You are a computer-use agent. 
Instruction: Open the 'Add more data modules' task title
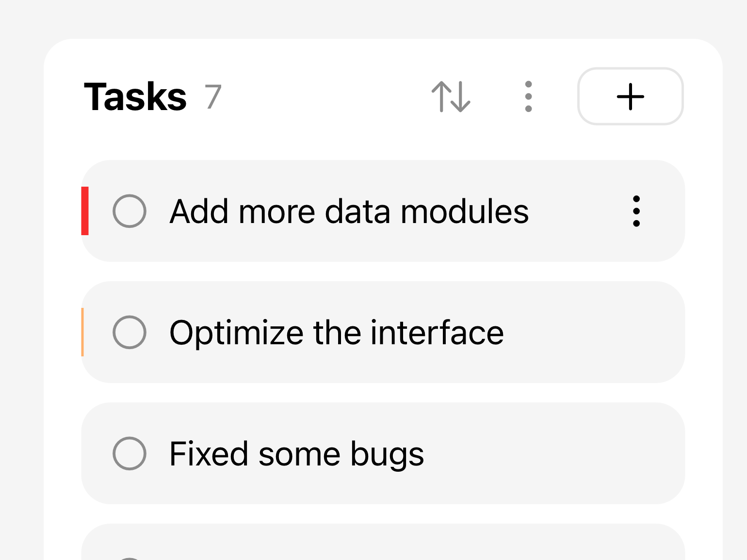coord(349,212)
